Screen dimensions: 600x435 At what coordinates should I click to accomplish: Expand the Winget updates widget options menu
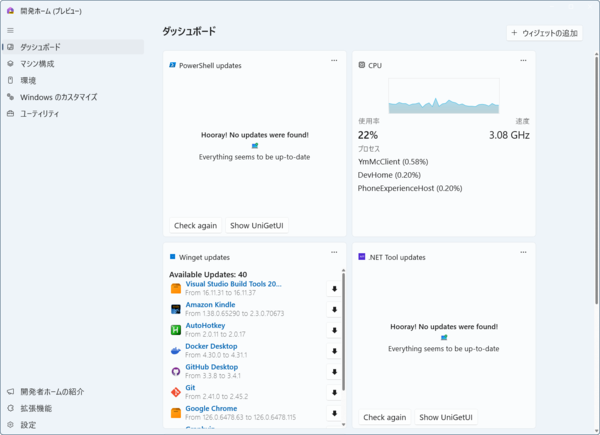[x=334, y=252]
